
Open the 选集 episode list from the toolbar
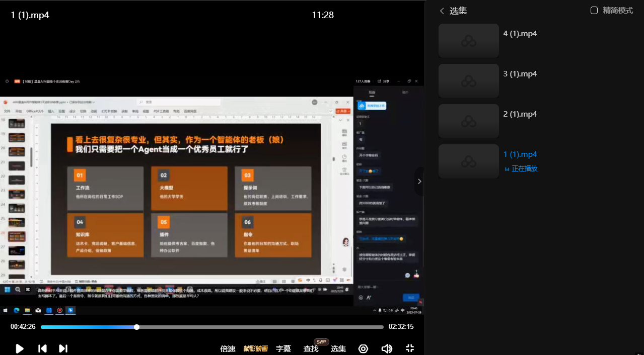click(338, 348)
